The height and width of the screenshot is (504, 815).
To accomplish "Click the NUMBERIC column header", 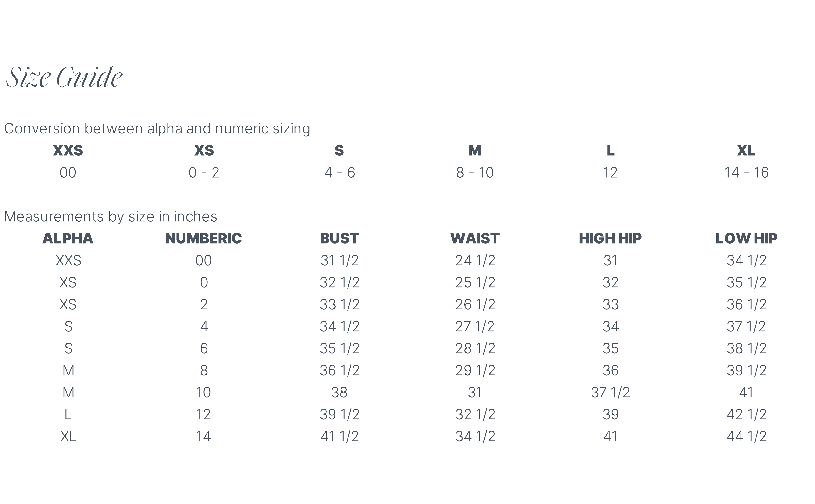I will point(204,238).
